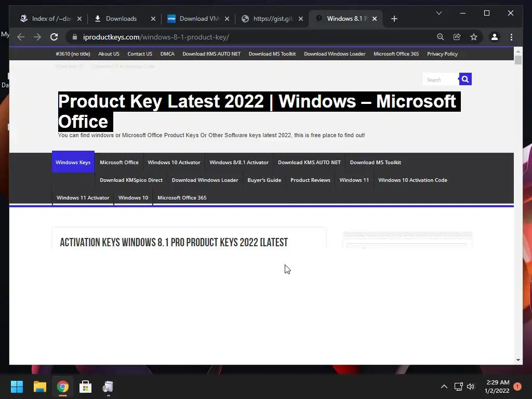The height and width of the screenshot is (399, 532).
Task: Open the Activation Keys Windows 8.1 article heading
Action: 174,242
